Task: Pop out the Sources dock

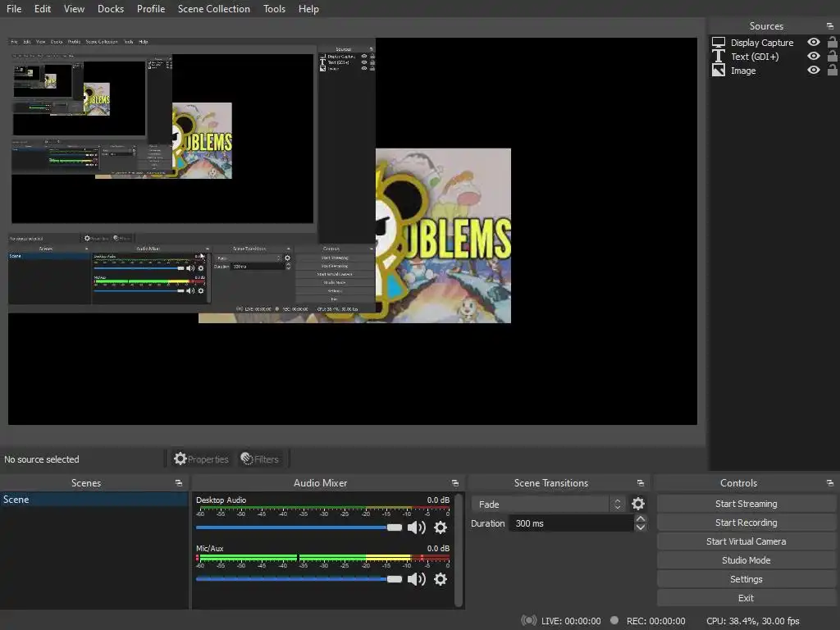Action: coord(830,25)
